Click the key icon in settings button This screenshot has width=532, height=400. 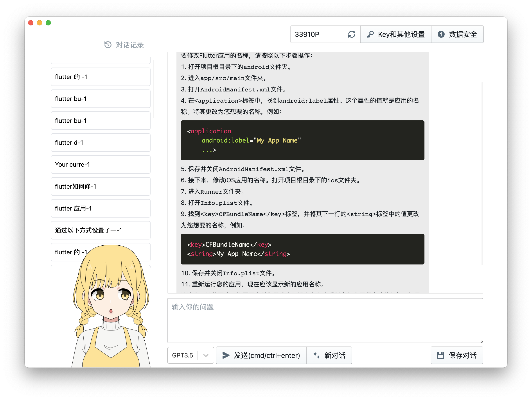click(x=370, y=34)
